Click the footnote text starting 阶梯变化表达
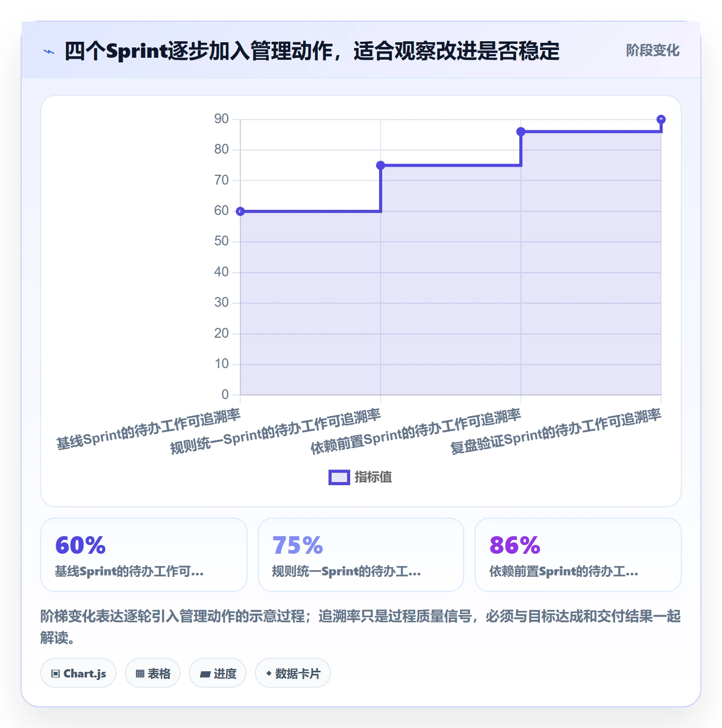 (360, 627)
